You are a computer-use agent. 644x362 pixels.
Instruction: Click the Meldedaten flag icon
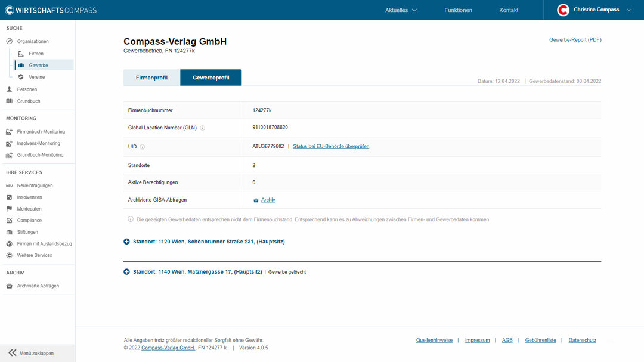point(10,209)
